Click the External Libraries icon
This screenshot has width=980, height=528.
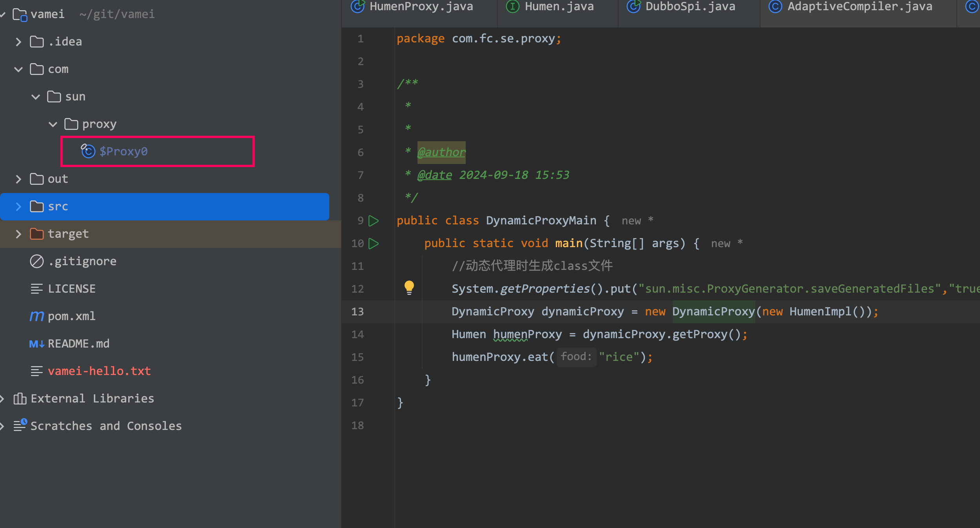coord(20,399)
